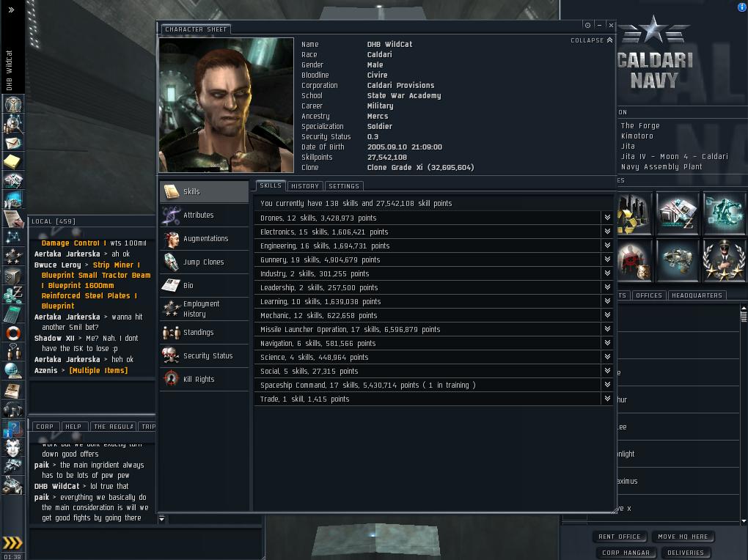This screenshot has width=748, height=560.
Task: Open Security Status section
Action: 204,355
